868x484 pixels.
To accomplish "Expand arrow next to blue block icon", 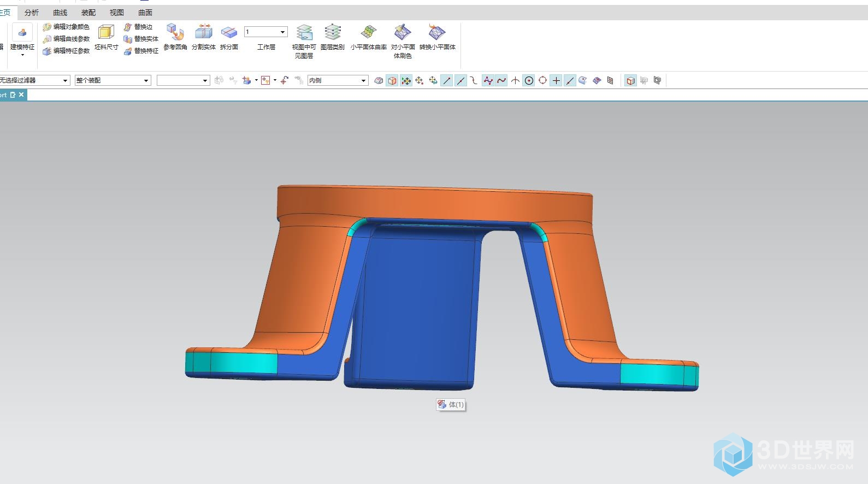I will [x=256, y=80].
